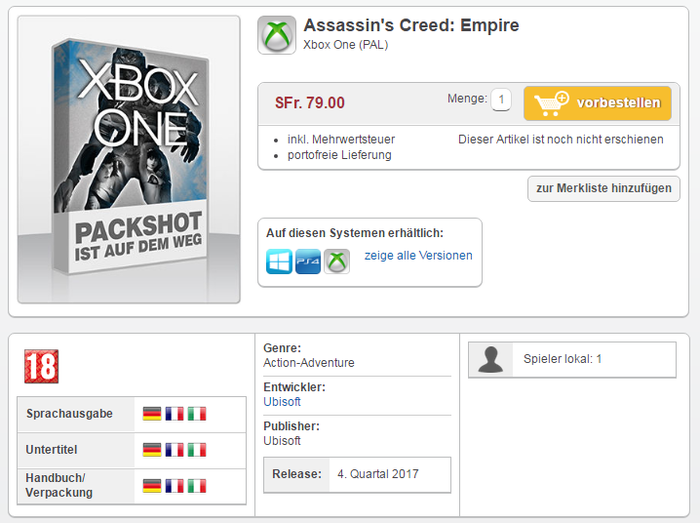The height and width of the screenshot is (523, 700).
Task: Open the zeige alle Versionen link
Action: (418, 256)
